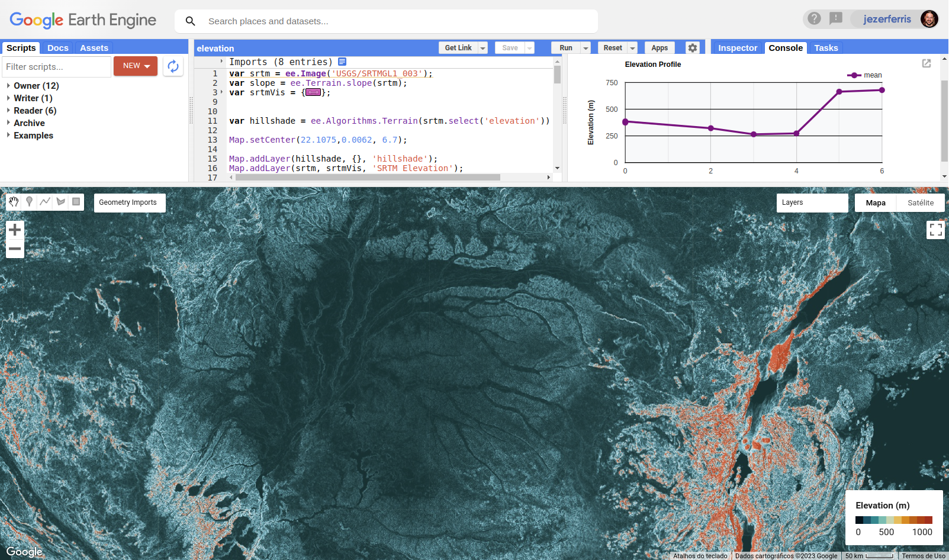The image size is (949, 560).
Task: Select the draw polygon shape tool
Action: (x=60, y=202)
